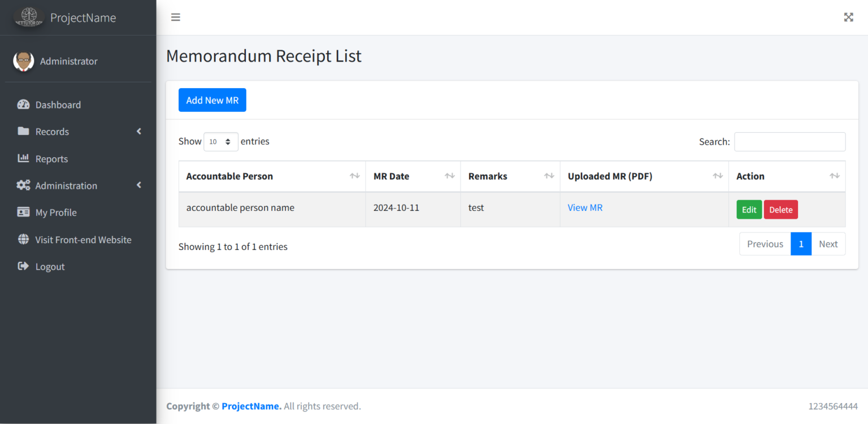Click the Add New MR button
Image resolution: width=868 pixels, height=424 pixels.
(x=212, y=99)
